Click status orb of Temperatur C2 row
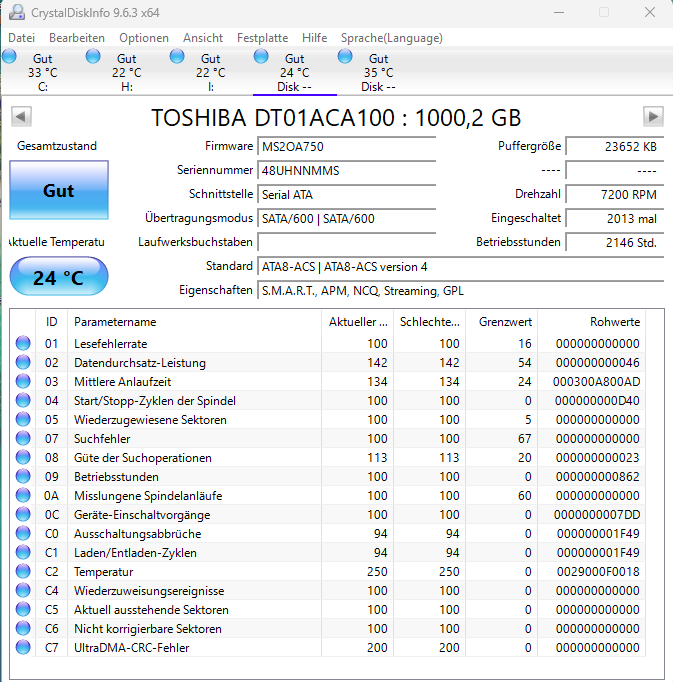The image size is (673, 682). pos(23,571)
